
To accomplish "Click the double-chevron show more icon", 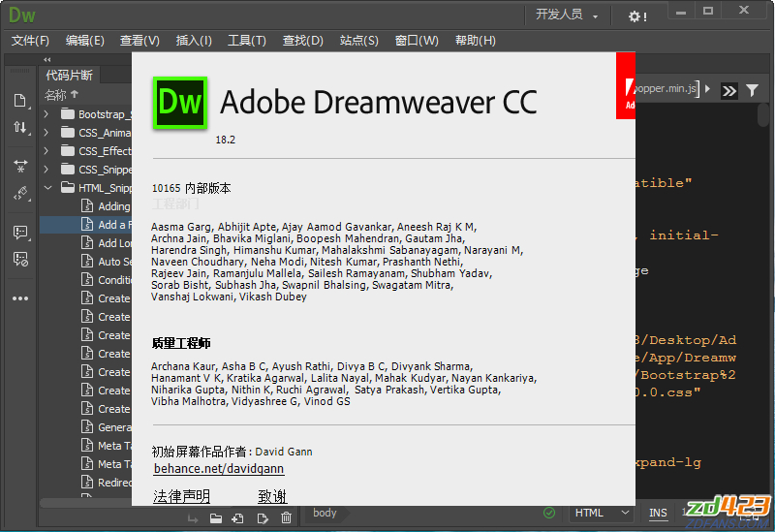I will click(729, 91).
